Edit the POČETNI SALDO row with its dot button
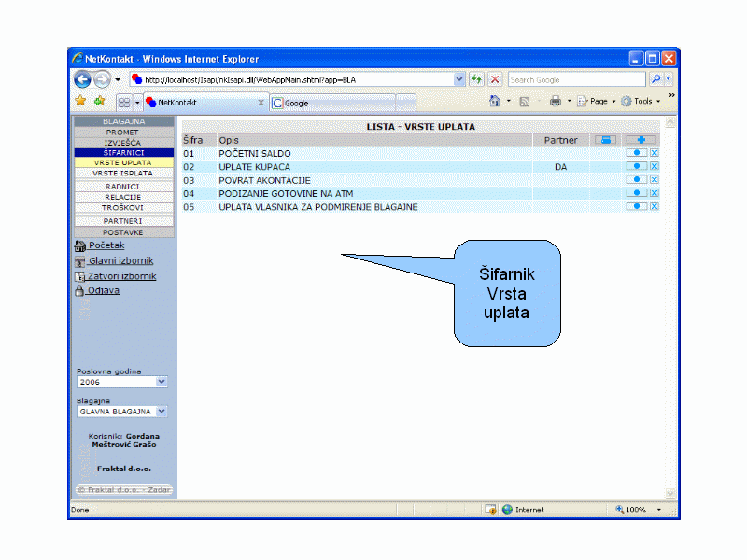747x560 pixels. pos(637,153)
